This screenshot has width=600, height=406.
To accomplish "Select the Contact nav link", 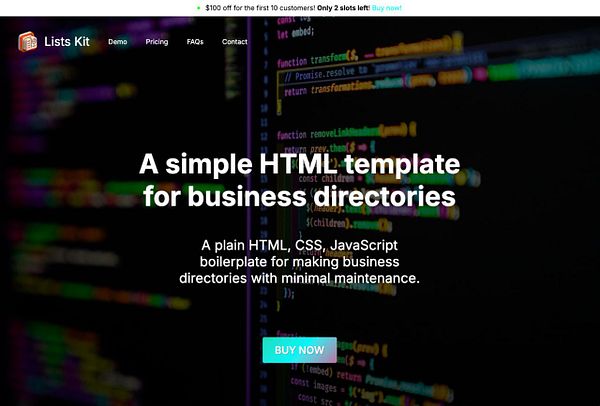I will click(235, 42).
